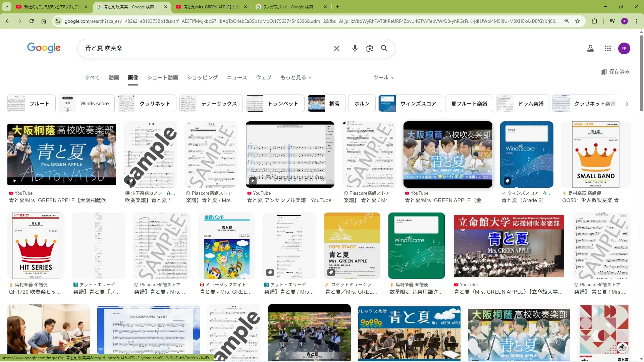Clear the search box with X icon
The image size is (644, 362).
tap(337, 48)
